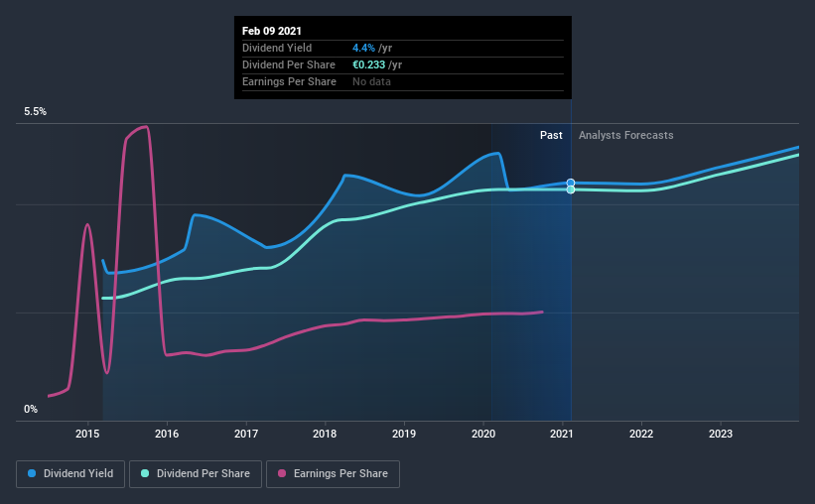Click the teal Dividend Per Share legend dot
The width and height of the screenshot is (815, 504).
tap(145, 473)
